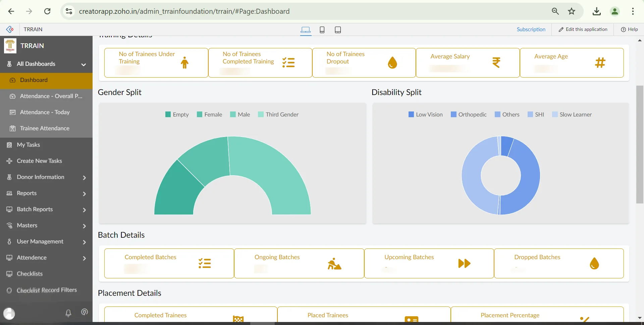644x325 pixels.
Task: Open Checklists in sidebar
Action: click(46, 274)
